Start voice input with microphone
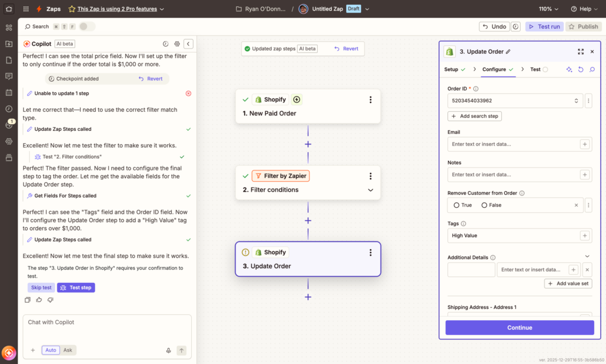The width and height of the screenshot is (606, 364). pos(169,350)
